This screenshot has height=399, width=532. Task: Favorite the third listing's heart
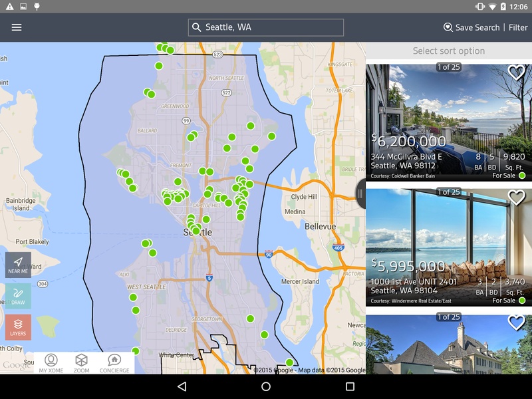(517, 323)
